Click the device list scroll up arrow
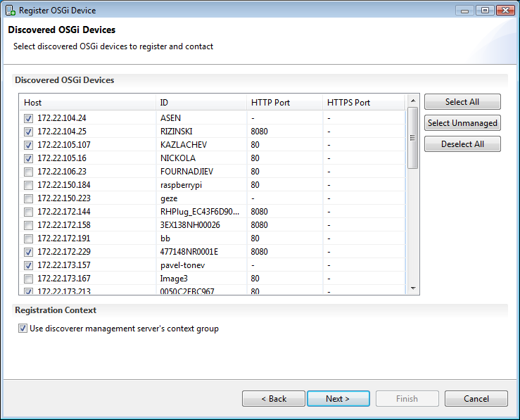The width and height of the screenshot is (520, 420). tap(413, 101)
